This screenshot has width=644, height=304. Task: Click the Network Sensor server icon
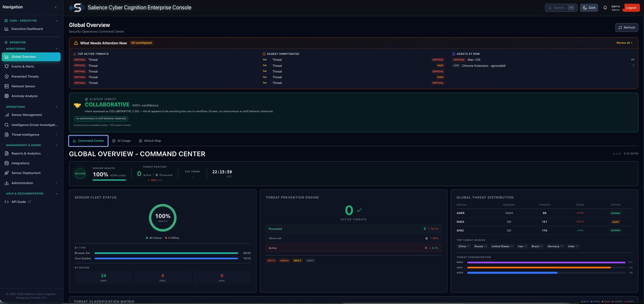pyautogui.click(x=7, y=86)
